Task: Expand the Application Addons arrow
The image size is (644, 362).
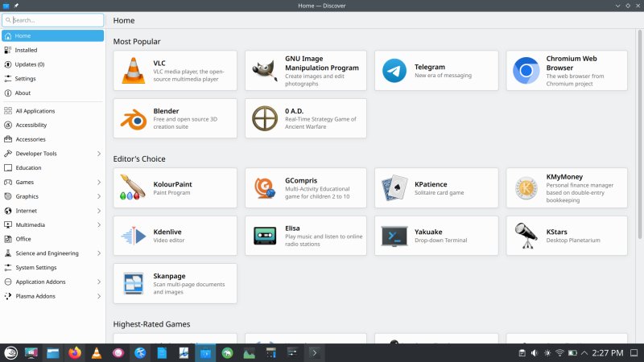Action: pos(99,282)
